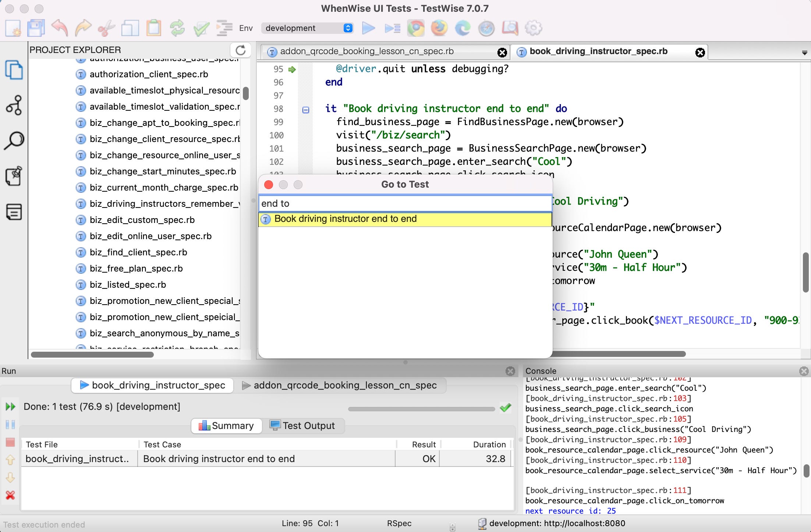Click the green rerun double-arrow icon
The height and width of the screenshot is (532, 811).
coord(10,407)
